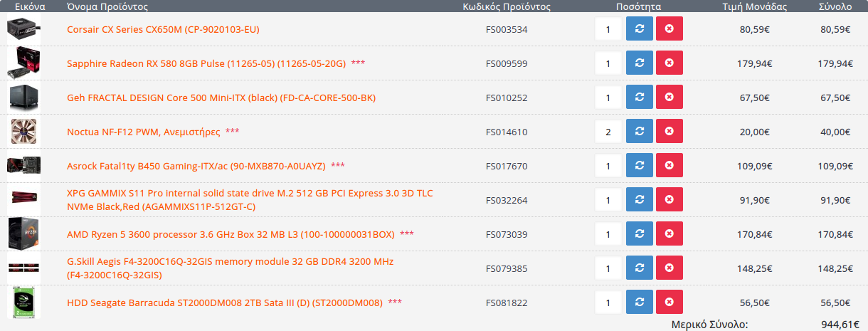868x331 pixels.
Task: Delete G.Skill Aegis memory from cart
Action: 669,268
